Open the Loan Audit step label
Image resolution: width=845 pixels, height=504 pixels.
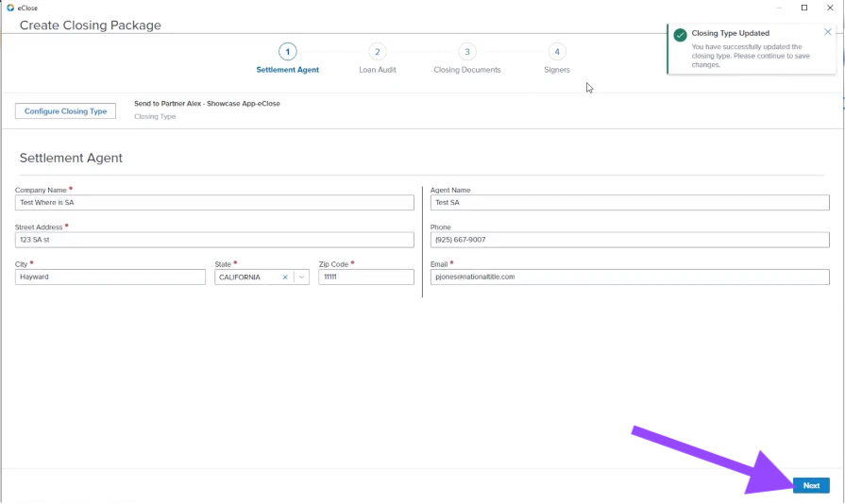(378, 70)
